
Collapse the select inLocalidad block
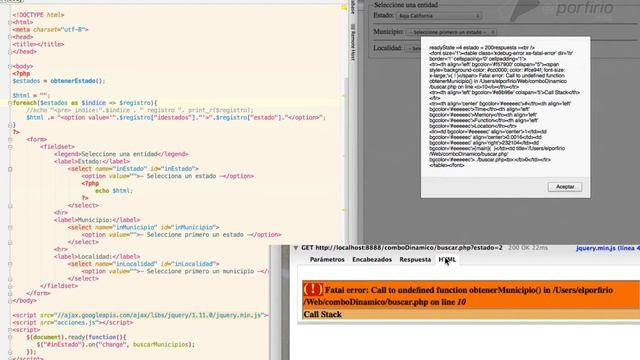10,264
